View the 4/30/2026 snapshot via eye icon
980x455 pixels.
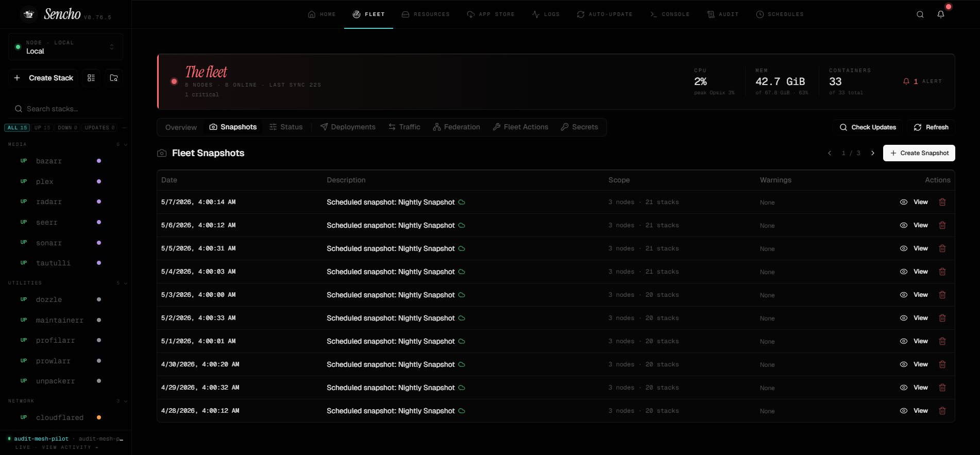coord(904,364)
